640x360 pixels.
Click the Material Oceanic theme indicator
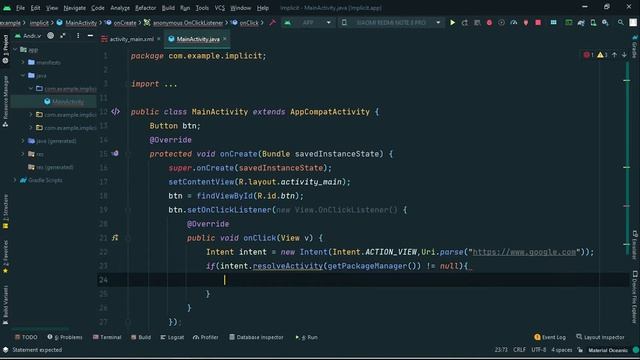608,350
